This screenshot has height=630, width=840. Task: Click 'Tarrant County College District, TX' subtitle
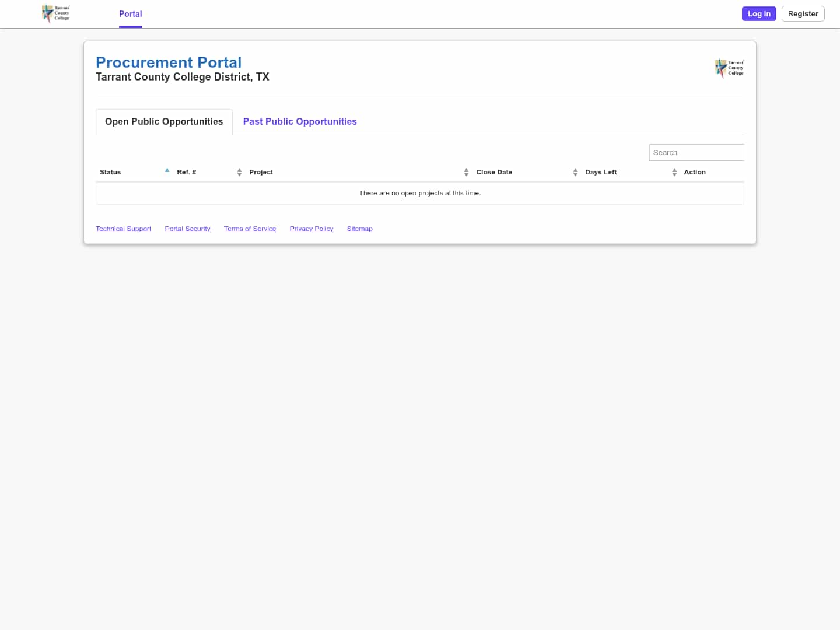point(183,77)
